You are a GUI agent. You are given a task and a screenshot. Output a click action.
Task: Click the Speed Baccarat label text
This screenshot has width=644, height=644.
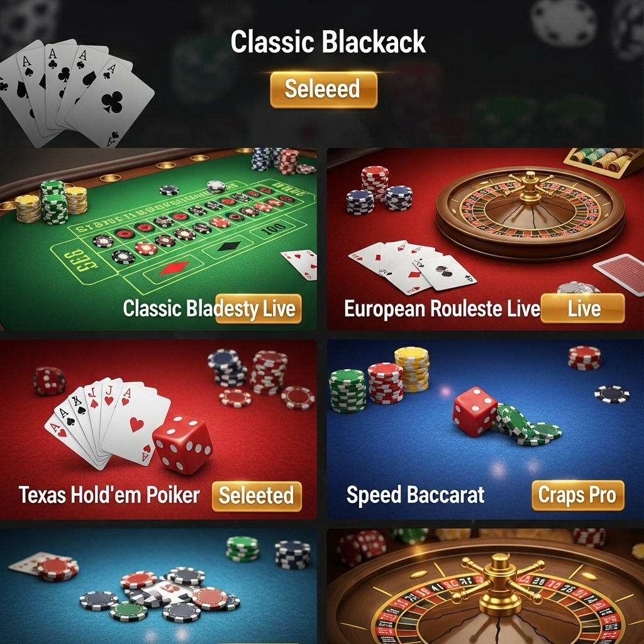point(415,495)
